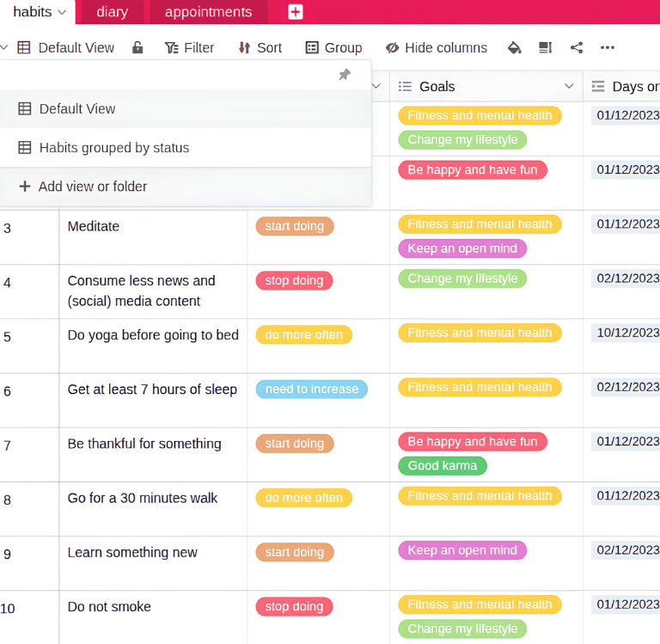Click Keep an open mind tag in Meditate row

pos(462,248)
